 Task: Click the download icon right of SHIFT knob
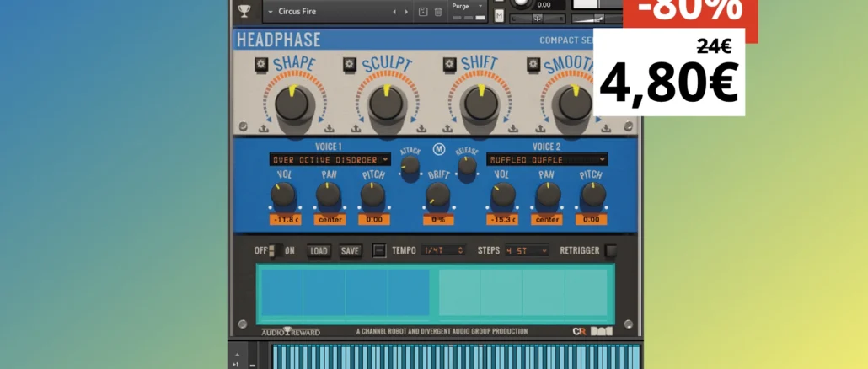pyautogui.click(x=514, y=128)
